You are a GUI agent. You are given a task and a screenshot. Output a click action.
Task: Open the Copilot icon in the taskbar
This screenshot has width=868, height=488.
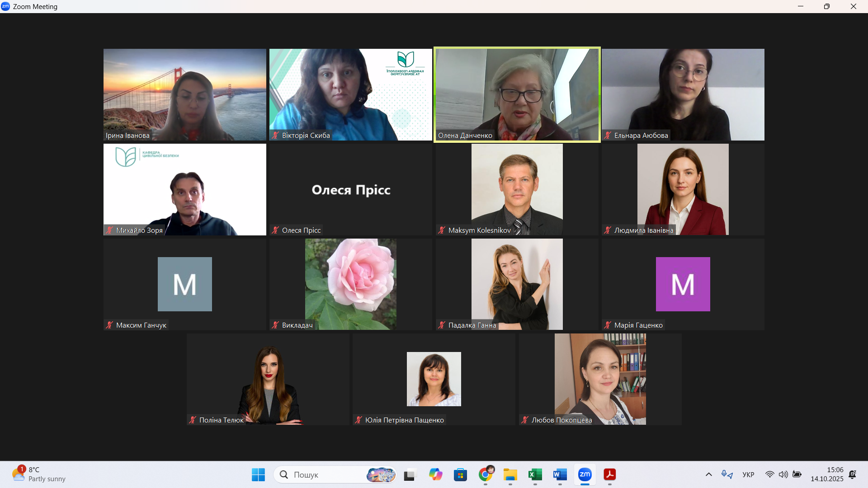(435, 474)
